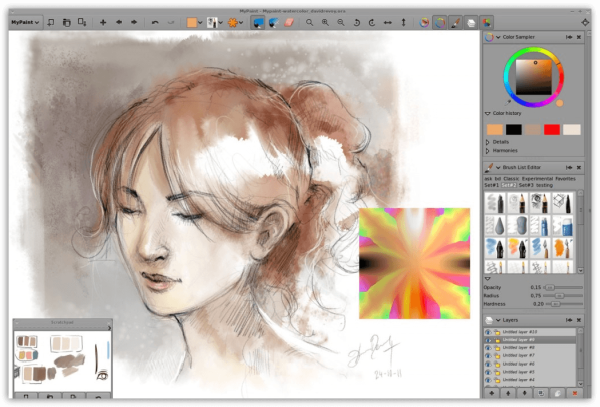Expand the Details section
600x407 pixels.
pyautogui.click(x=501, y=142)
